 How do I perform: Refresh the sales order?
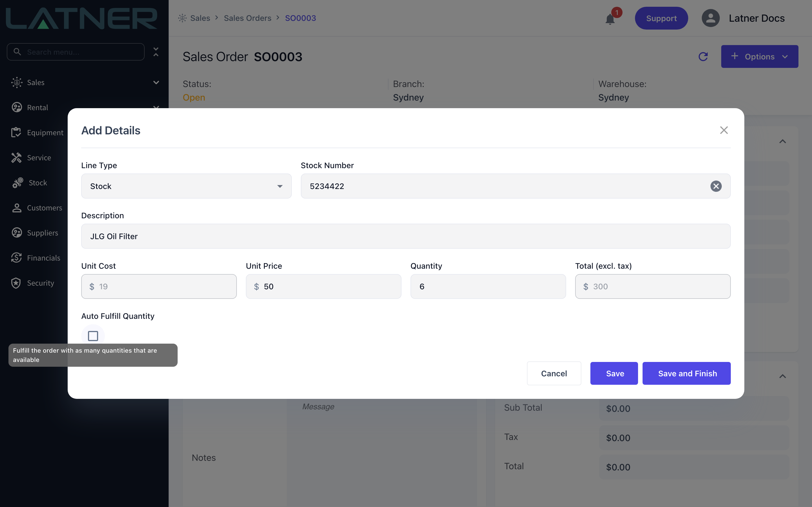point(703,56)
